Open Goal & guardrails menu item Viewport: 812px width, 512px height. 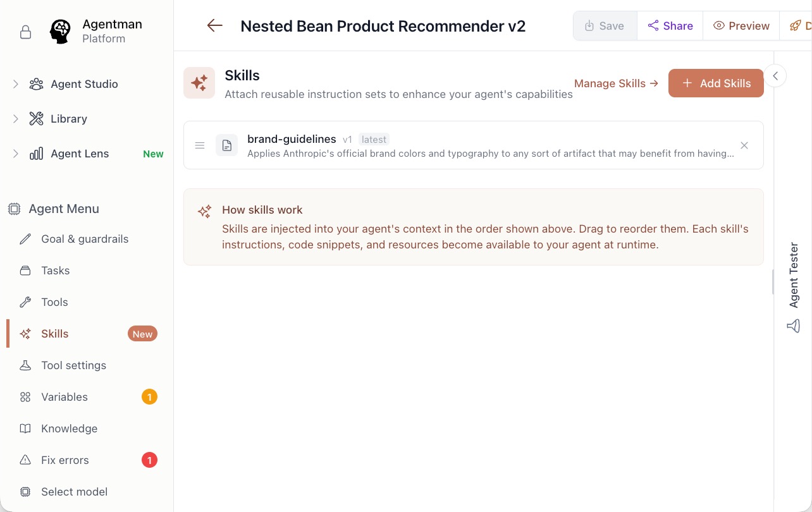tap(85, 239)
